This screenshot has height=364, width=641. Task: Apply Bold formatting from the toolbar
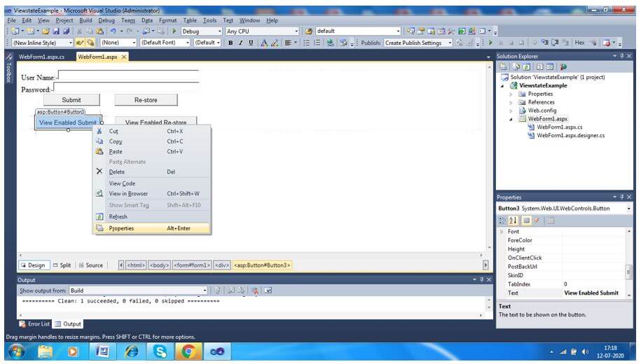pyautogui.click(x=230, y=43)
